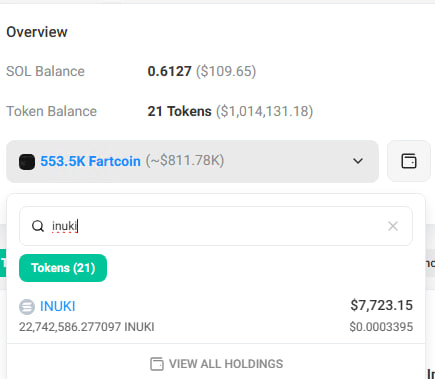Click the $1,014,131.18 token balance total
Image resolution: width=435 pixels, height=379 pixels.
click(x=265, y=111)
